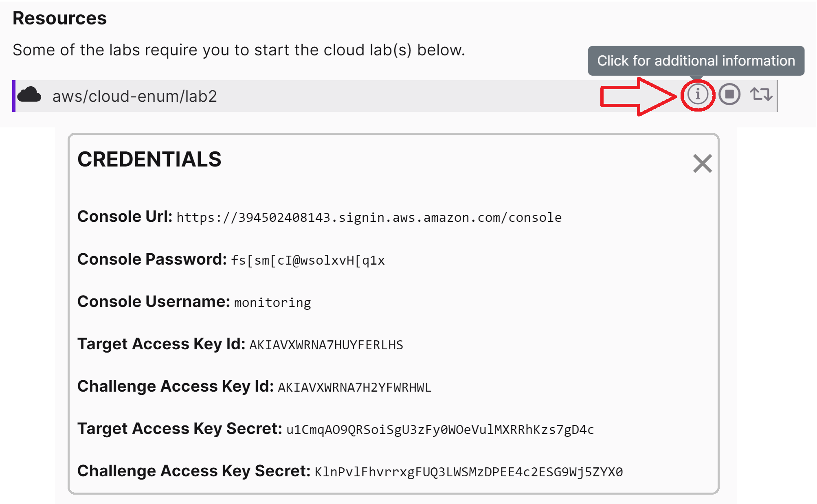The width and height of the screenshot is (817, 504).
Task: Click the CREDENTIALS panel title
Action: [x=149, y=159]
